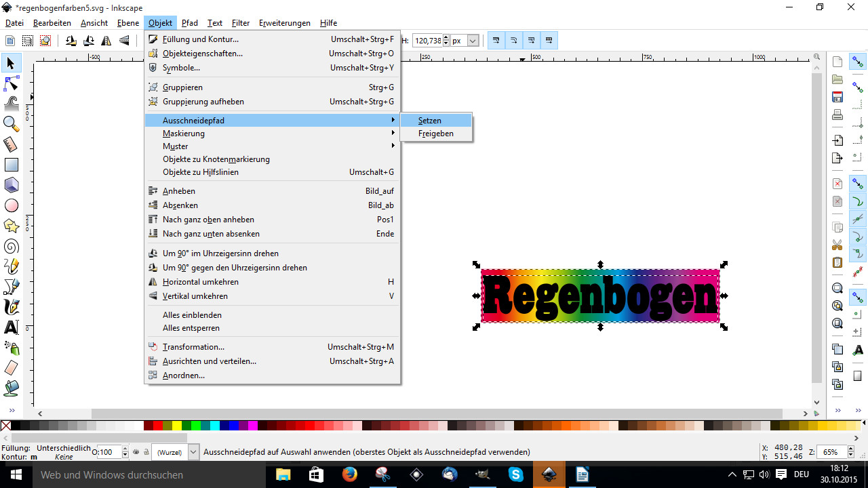Select the Zoom tool in toolbox

[12, 123]
